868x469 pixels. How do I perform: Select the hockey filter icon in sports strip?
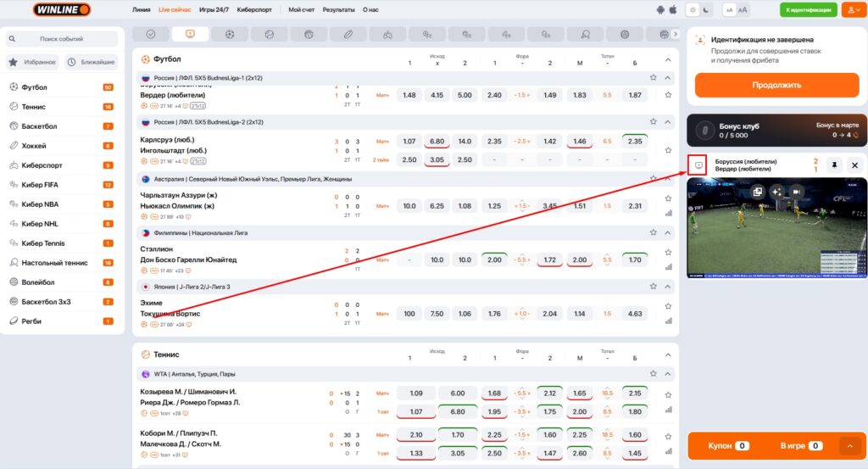point(347,35)
